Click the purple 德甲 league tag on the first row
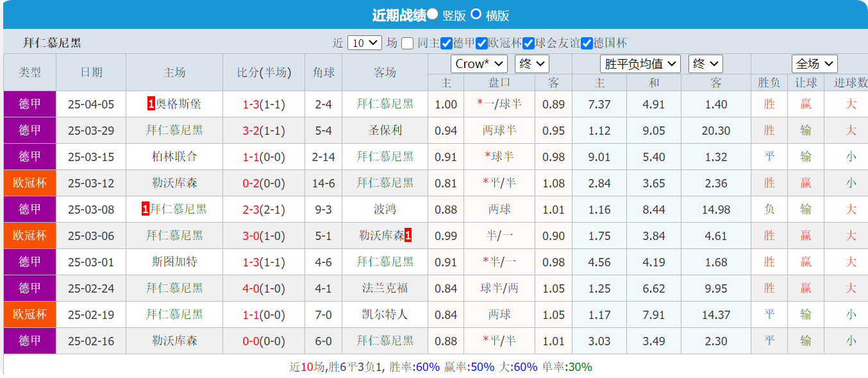The height and width of the screenshot is (378, 868). pyautogui.click(x=29, y=104)
